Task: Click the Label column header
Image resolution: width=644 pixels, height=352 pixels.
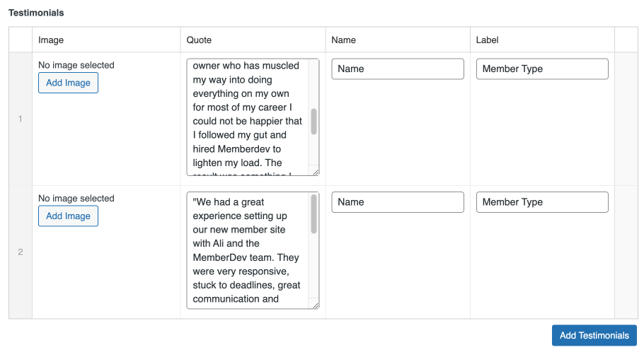Action: point(488,40)
